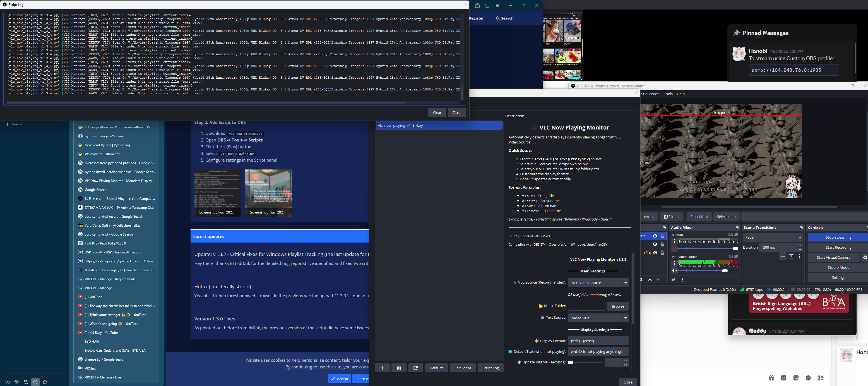This screenshot has width=868, height=386.
Task: Open the Tools menu in OBS
Action: click(x=668, y=94)
